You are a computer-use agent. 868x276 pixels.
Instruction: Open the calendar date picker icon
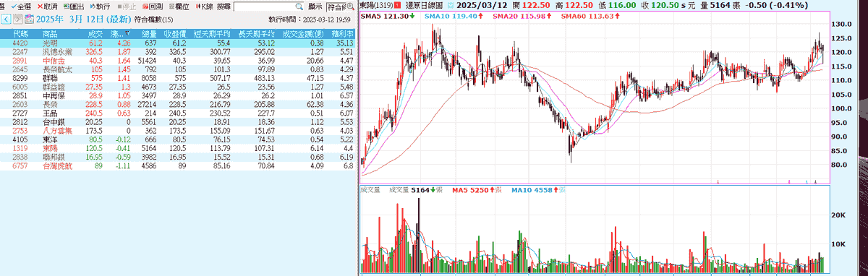[x=28, y=19]
